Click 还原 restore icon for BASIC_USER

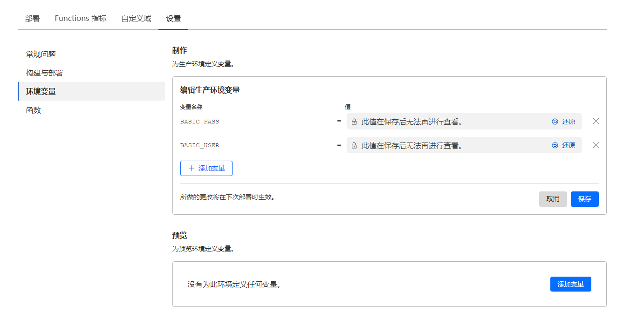click(555, 145)
